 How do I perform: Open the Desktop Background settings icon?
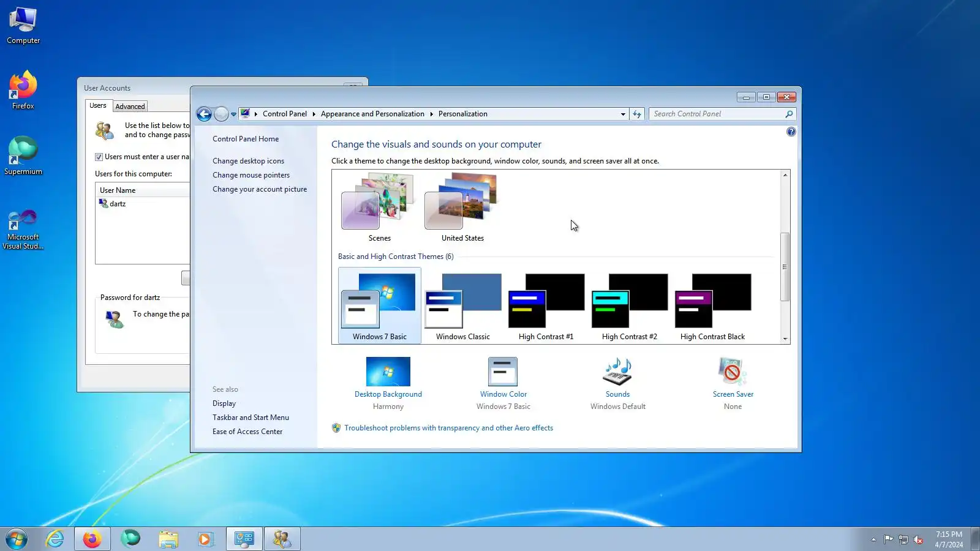pos(388,372)
